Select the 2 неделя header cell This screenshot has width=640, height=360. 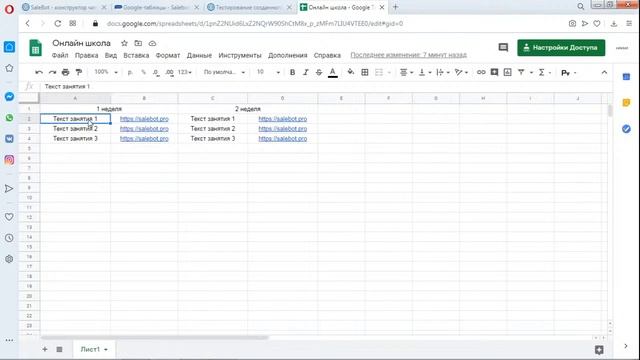click(248, 109)
